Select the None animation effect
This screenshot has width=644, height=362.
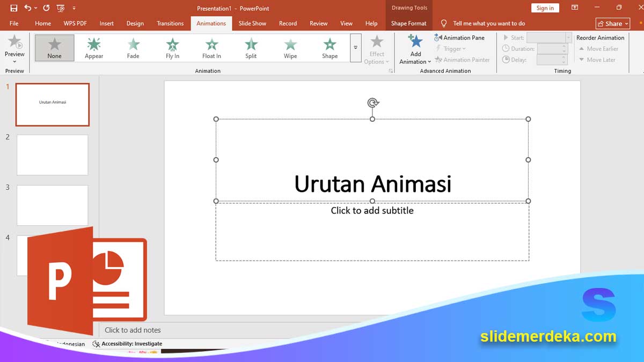54,48
